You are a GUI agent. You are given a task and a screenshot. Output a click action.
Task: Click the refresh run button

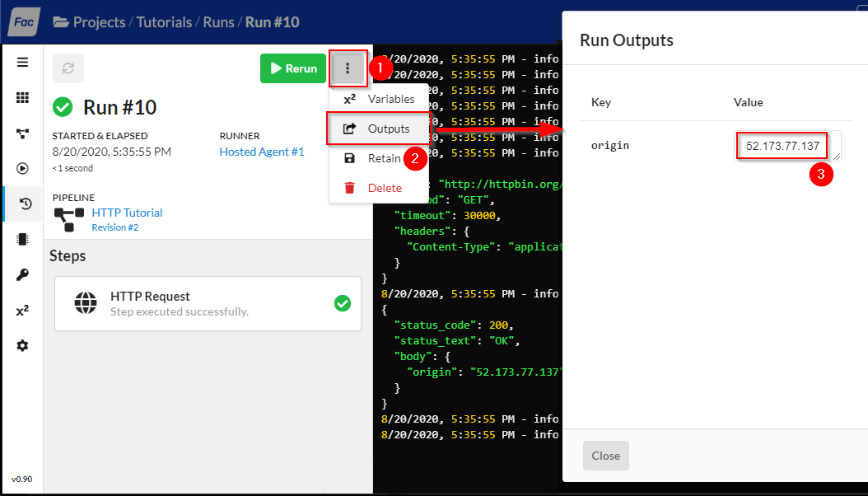point(68,68)
